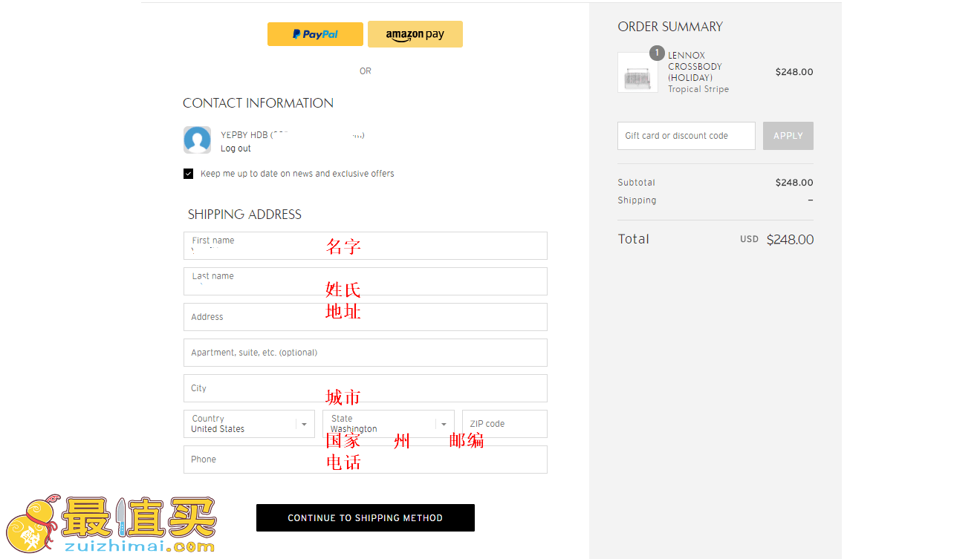Screen dimensions: 980x559
Task: Focus the Last name field
Action: click(366, 281)
